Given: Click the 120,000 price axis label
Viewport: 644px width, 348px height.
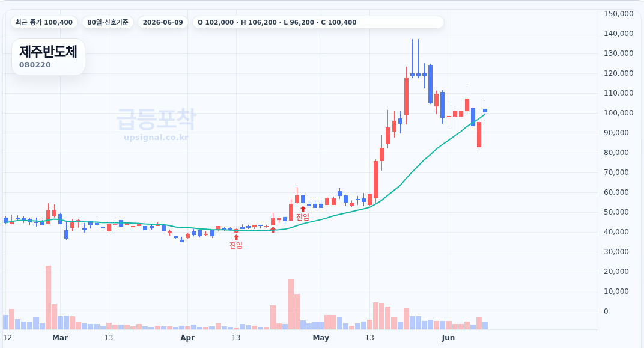Looking at the screenshot, I should (x=619, y=73).
